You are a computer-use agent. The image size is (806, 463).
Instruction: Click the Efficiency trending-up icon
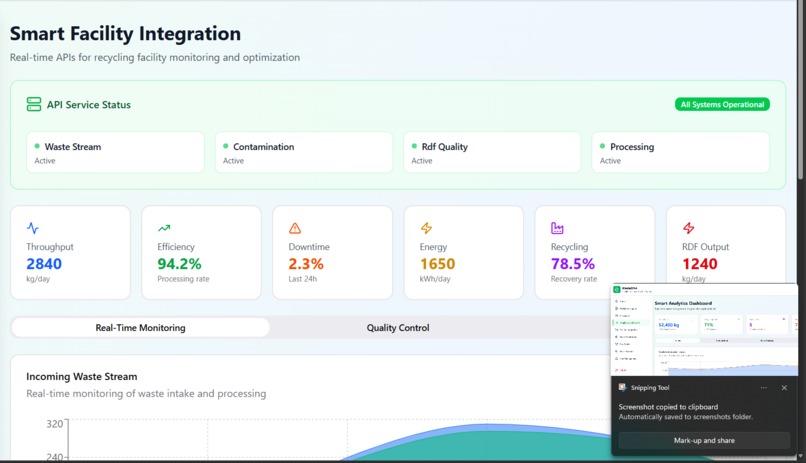coord(164,228)
